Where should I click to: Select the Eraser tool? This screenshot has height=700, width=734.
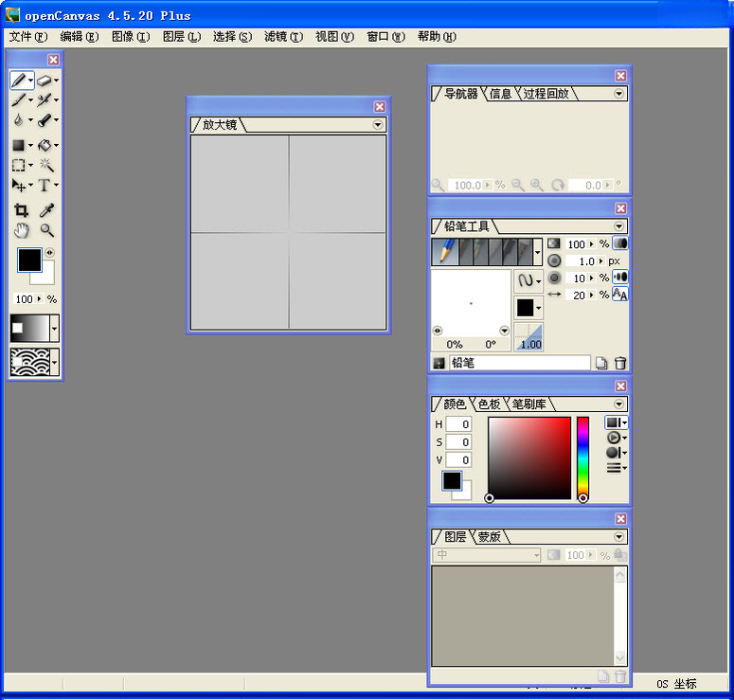pyautogui.click(x=44, y=81)
